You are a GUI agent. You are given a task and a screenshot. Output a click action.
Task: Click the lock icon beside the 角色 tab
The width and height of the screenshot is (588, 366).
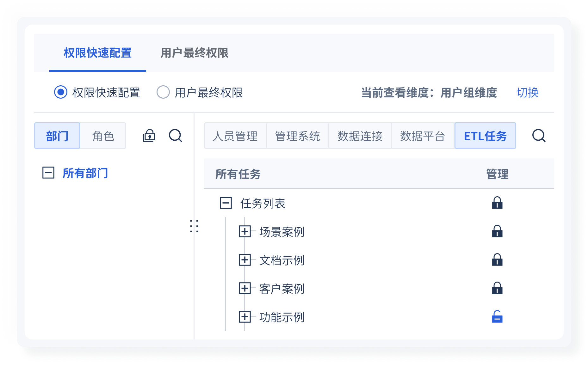(149, 136)
